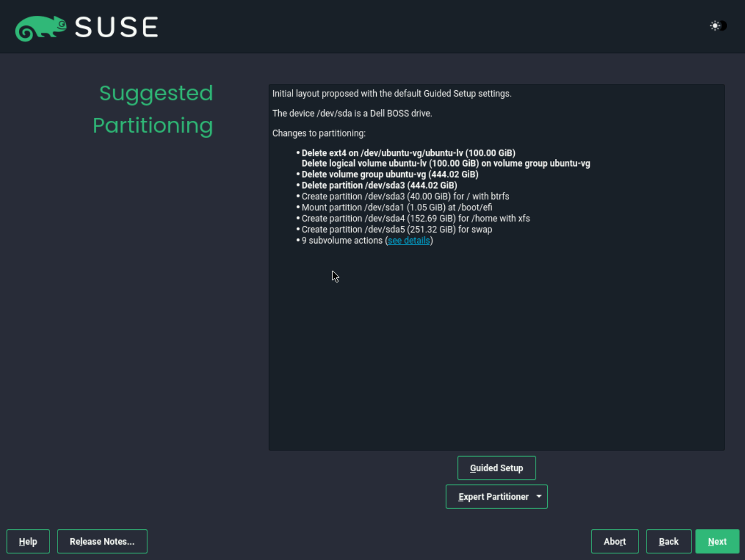The height and width of the screenshot is (560, 745).
Task: Select the "Delete partition /dev/sda3" entry
Action: (x=379, y=185)
